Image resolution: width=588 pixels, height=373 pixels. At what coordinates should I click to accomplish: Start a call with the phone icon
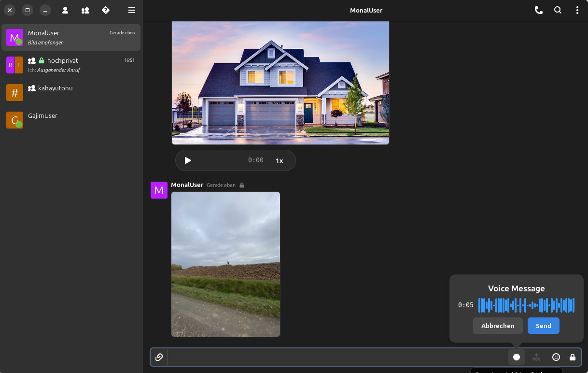click(538, 10)
